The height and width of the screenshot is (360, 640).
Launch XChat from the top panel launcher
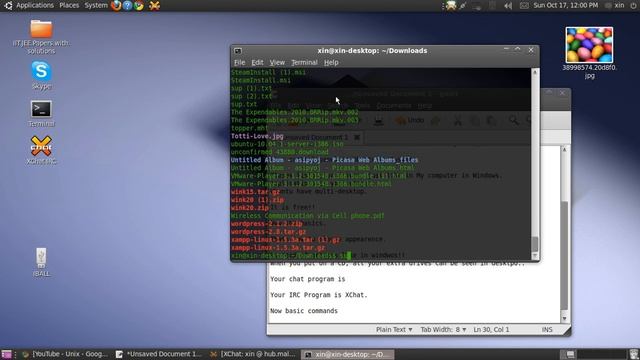click(x=154, y=5)
